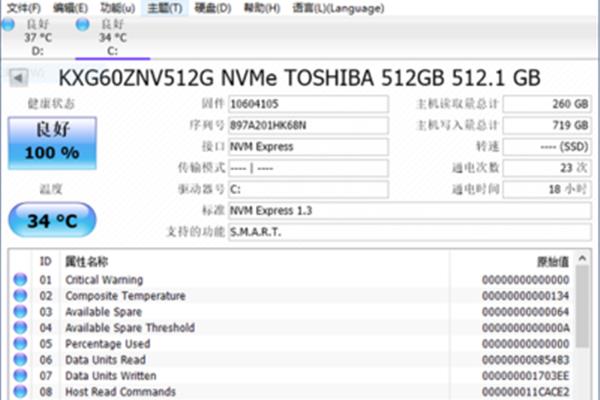The width and height of the screenshot is (600, 400).
Task: Select the Data Units Read attribute
Action: [x=105, y=360]
